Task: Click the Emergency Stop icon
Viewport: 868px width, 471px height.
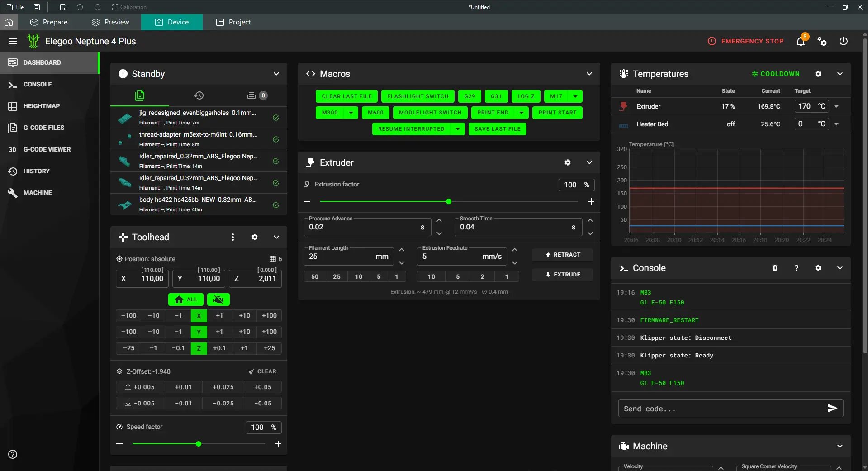Action: (x=711, y=41)
